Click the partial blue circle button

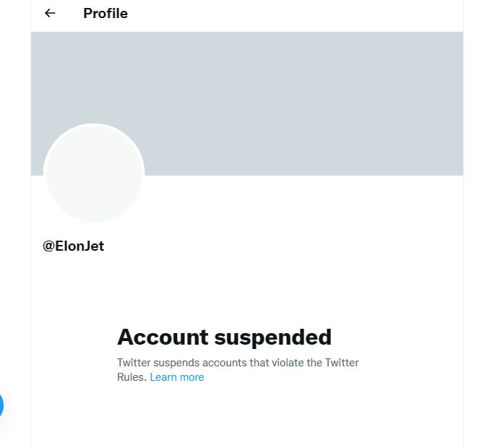coord(1,405)
